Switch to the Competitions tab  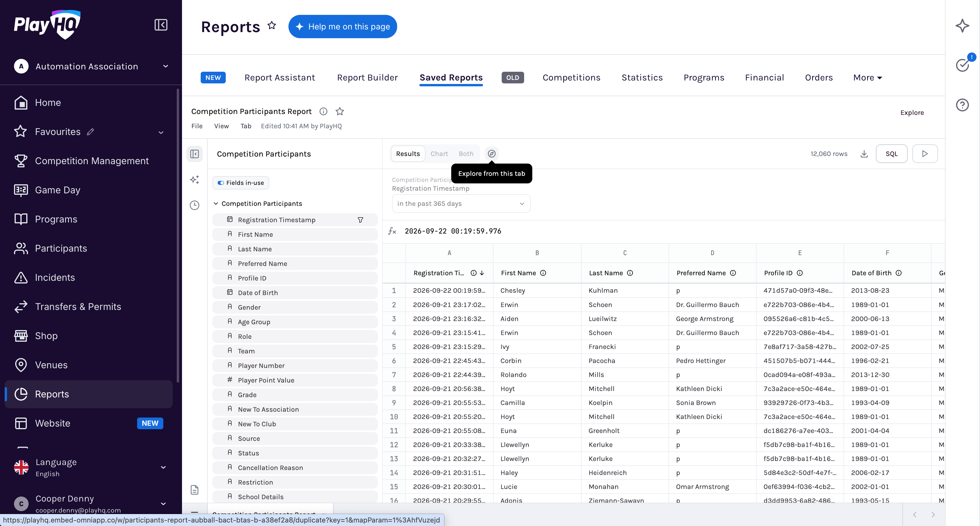click(571, 78)
